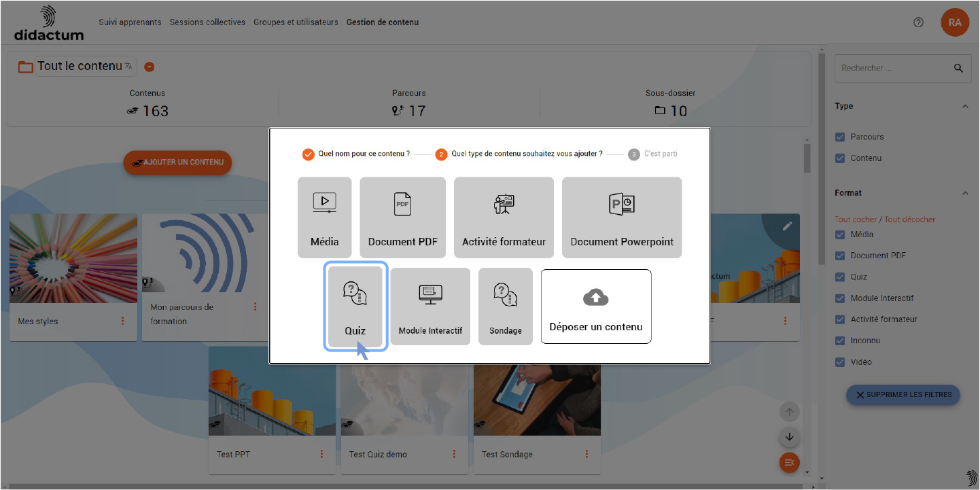Viewport: 980px width, 490px height.
Task: Click the Tout décocher link
Action: (909, 220)
